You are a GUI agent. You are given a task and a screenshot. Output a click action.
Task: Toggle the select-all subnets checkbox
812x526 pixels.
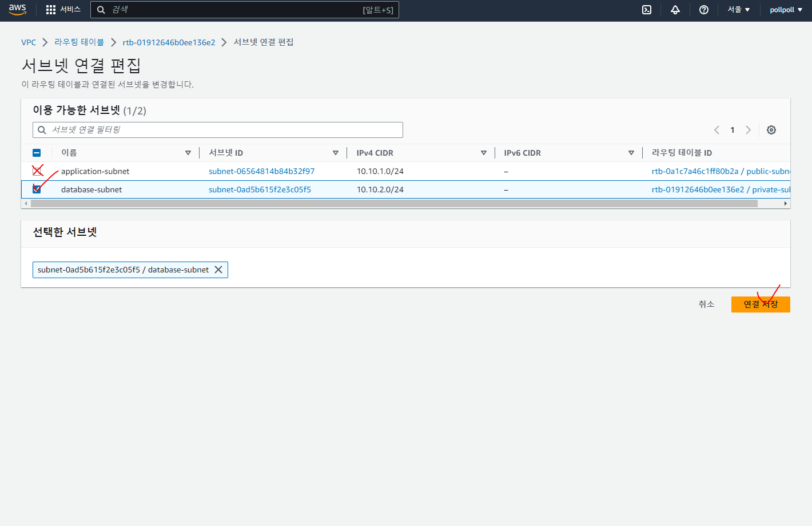click(37, 153)
